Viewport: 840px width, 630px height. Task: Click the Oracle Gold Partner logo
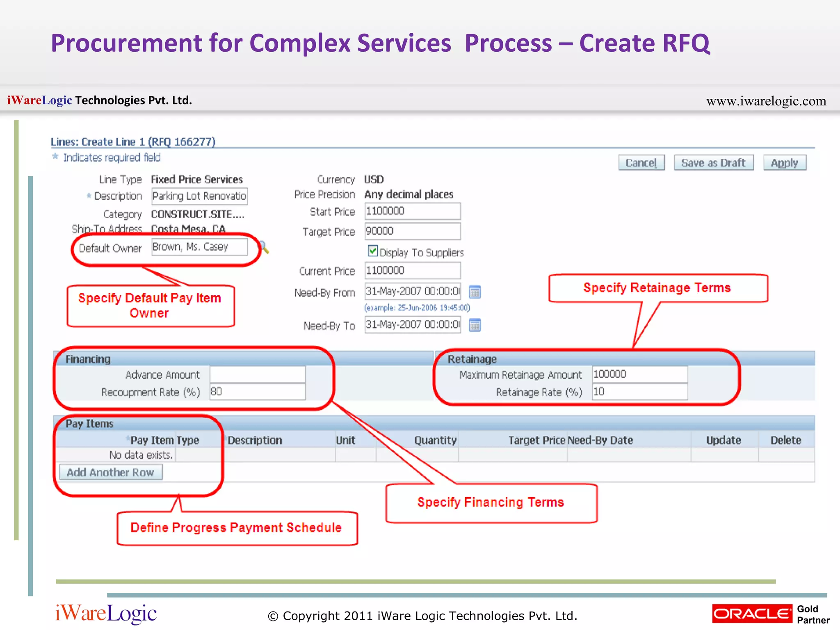pos(771,614)
